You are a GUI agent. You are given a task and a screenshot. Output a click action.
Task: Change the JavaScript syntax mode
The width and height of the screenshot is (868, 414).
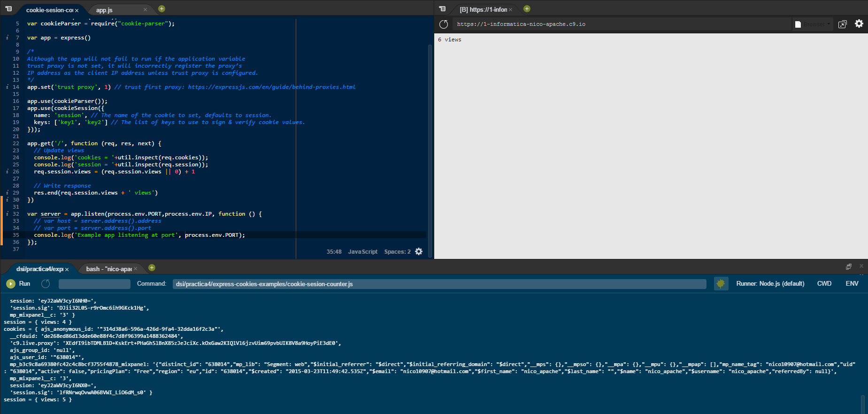[x=362, y=252]
